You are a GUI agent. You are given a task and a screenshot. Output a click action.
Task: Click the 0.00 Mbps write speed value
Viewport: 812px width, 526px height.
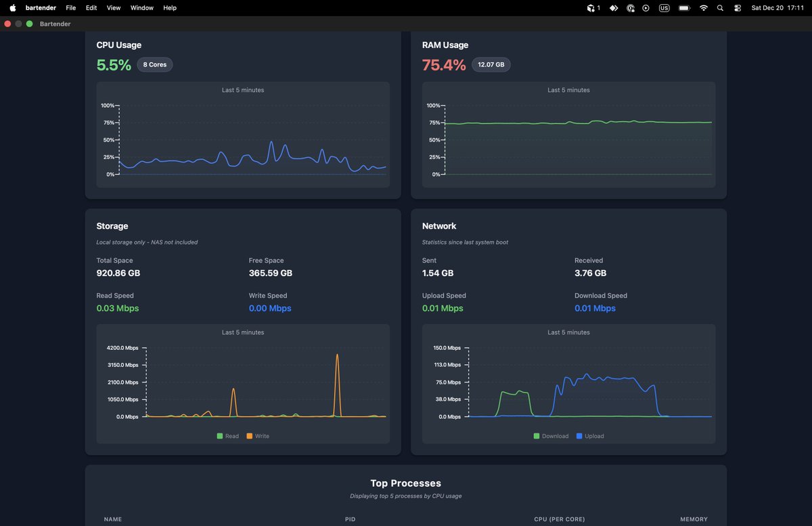tap(270, 308)
